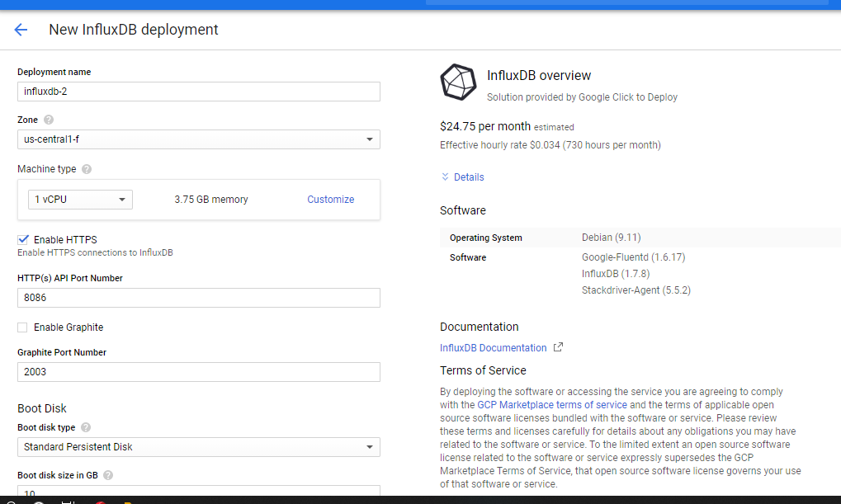
Task: Click the HTTP(s) API Port Number field
Action: pyautogui.click(x=198, y=298)
